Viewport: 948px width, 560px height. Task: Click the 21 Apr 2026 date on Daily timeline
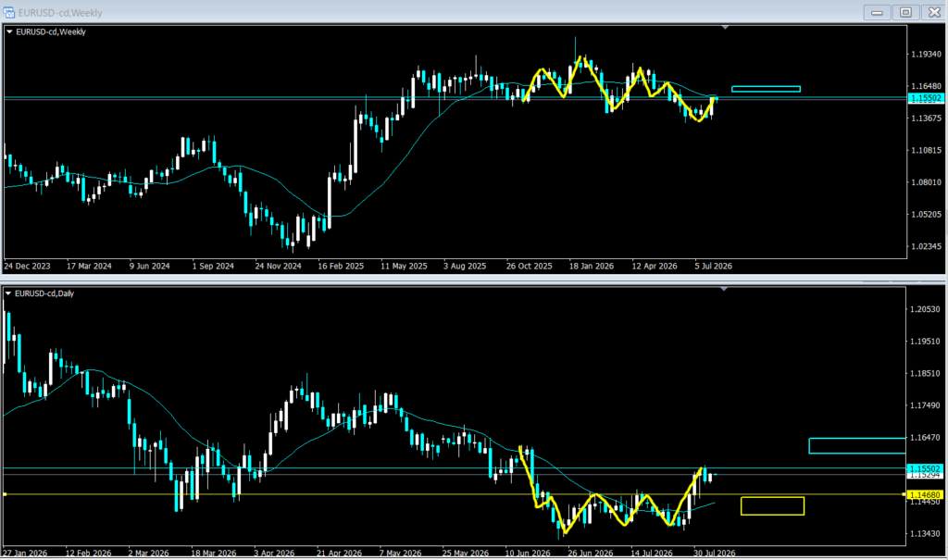pyautogui.click(x=339, y=553)
